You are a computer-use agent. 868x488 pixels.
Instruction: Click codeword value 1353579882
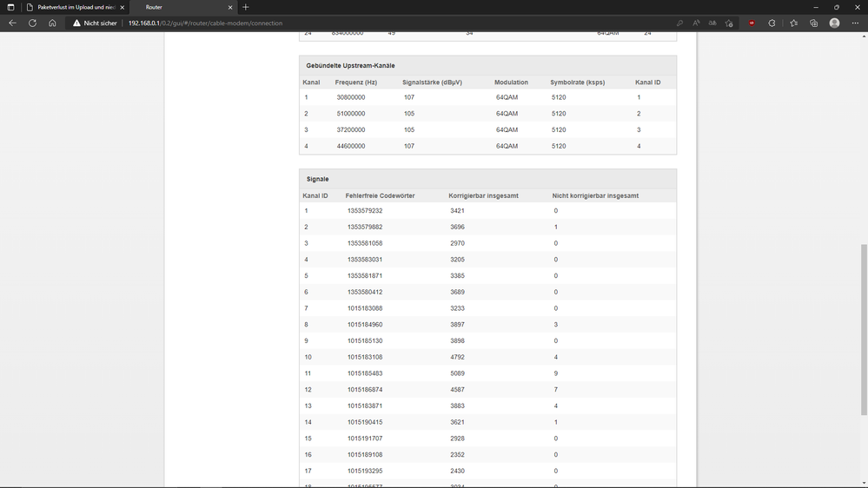tap(365, 227)
